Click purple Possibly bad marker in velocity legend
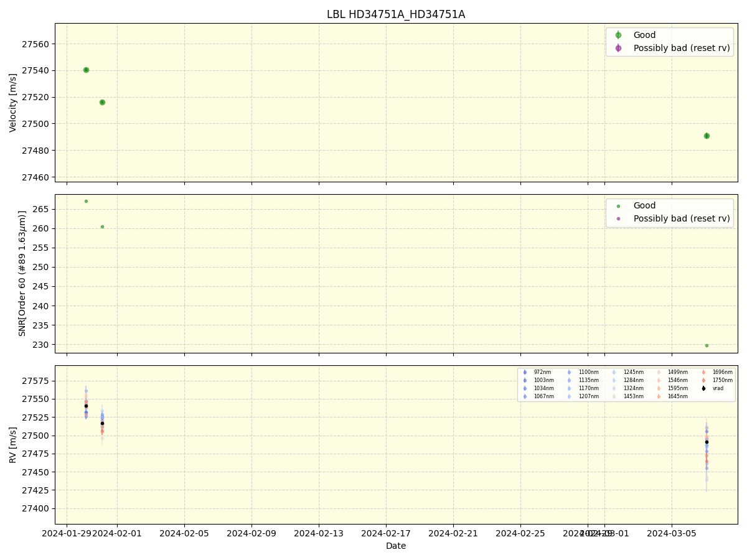This screenshot has width=747, height=560. pos(618,48)
